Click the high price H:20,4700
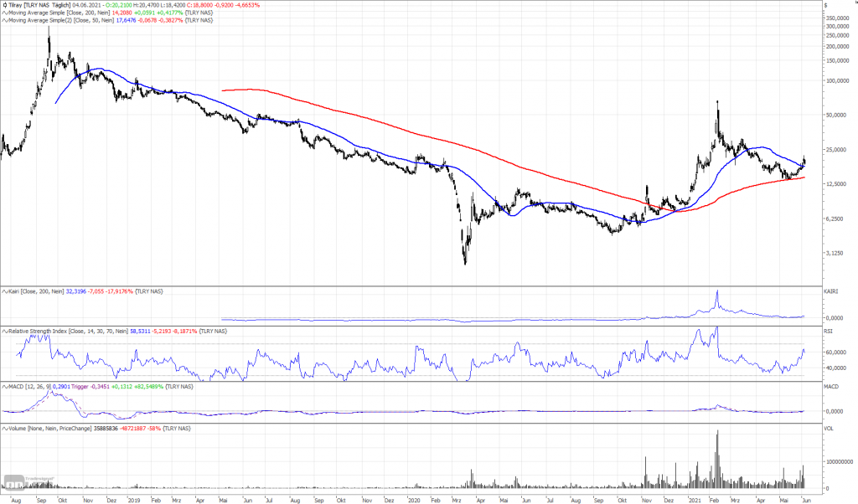 click(x=146, y=5)
